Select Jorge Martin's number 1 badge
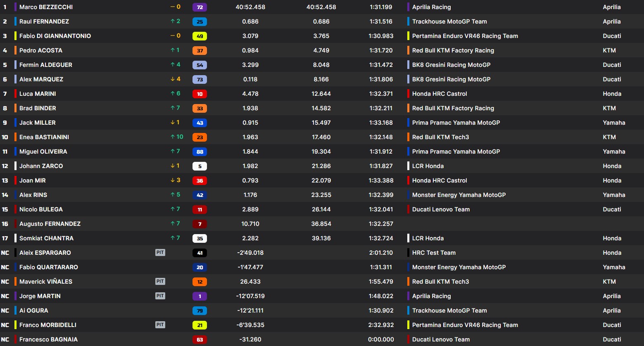The width and height of the screenshot is (644, 346). point(200,296)
